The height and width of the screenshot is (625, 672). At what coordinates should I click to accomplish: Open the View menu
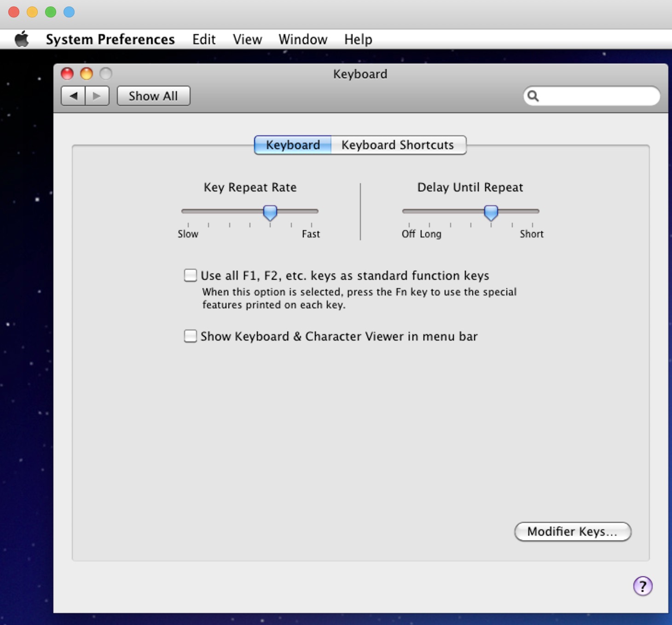pyautogui.click(x=247, y=40)
